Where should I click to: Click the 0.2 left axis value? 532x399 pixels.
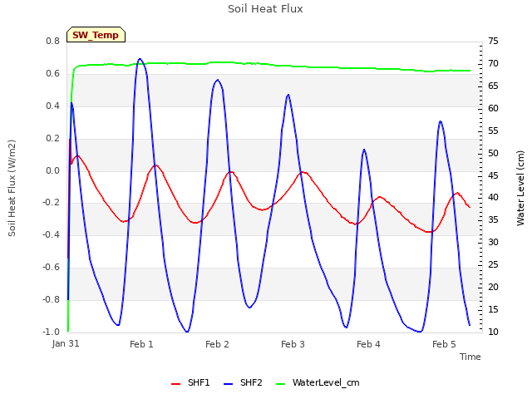[52, 139]
